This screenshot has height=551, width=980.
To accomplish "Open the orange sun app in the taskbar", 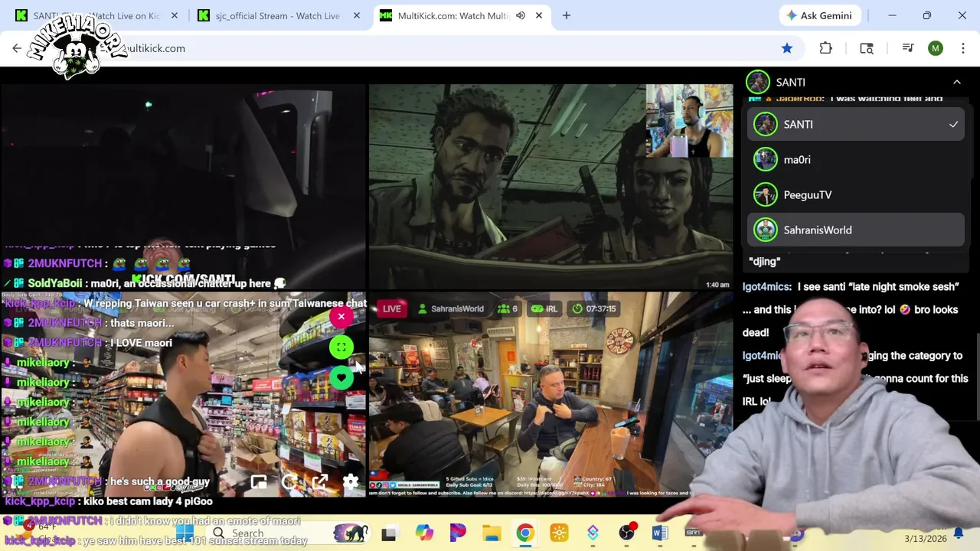I will [x=559, y=533].
